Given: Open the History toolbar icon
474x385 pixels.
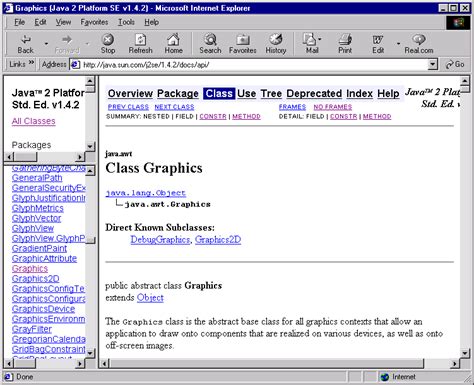Looking at the screenshot, I should [x=276, y=44].
